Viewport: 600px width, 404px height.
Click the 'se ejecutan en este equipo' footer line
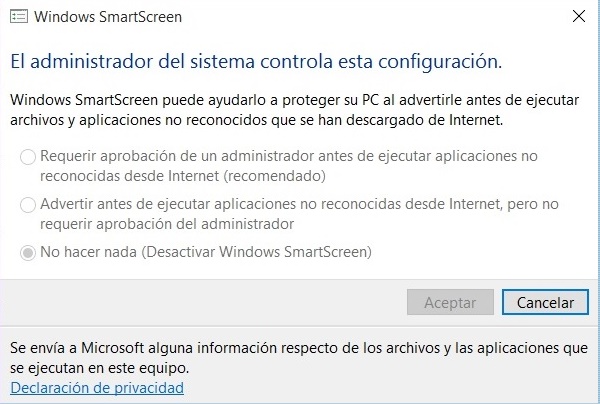pos(99,367)
